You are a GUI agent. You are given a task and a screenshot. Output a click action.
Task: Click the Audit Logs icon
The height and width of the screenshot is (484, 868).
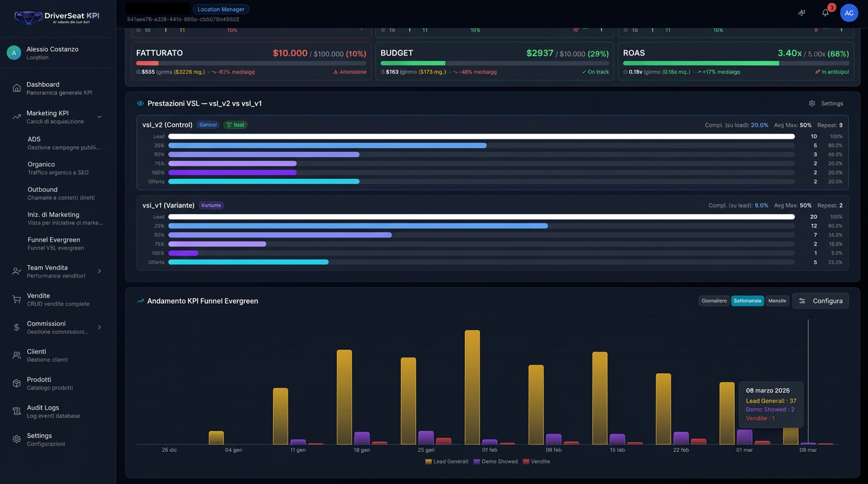tap(16, 412)
